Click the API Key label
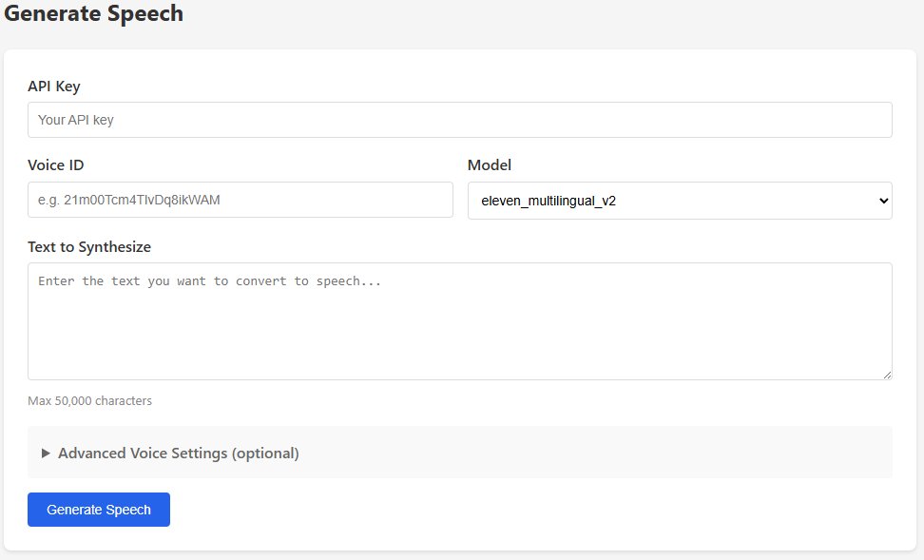Screen dimensions: 924x560 (x=53, y=87)
